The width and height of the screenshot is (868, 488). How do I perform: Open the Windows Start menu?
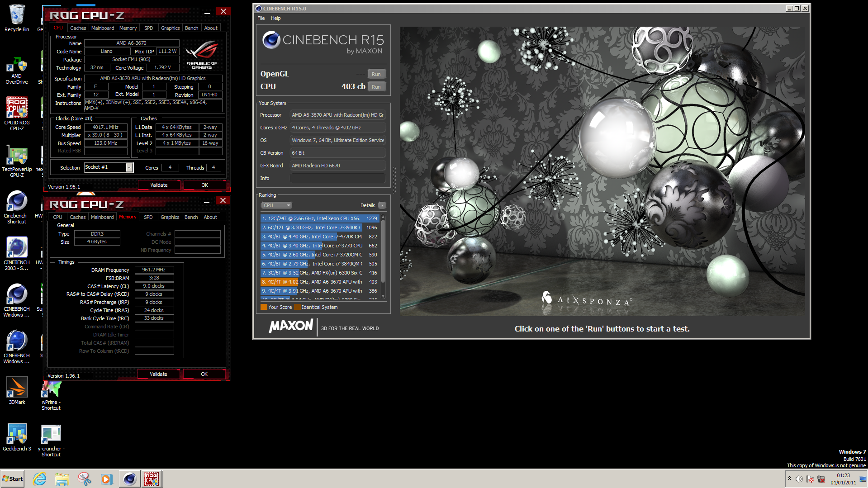coord(13,479)
